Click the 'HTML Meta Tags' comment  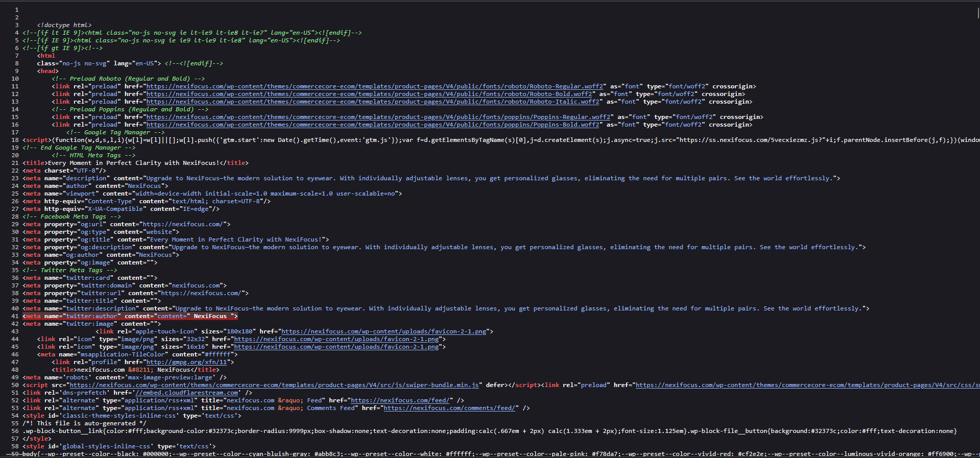pos(93,155)
